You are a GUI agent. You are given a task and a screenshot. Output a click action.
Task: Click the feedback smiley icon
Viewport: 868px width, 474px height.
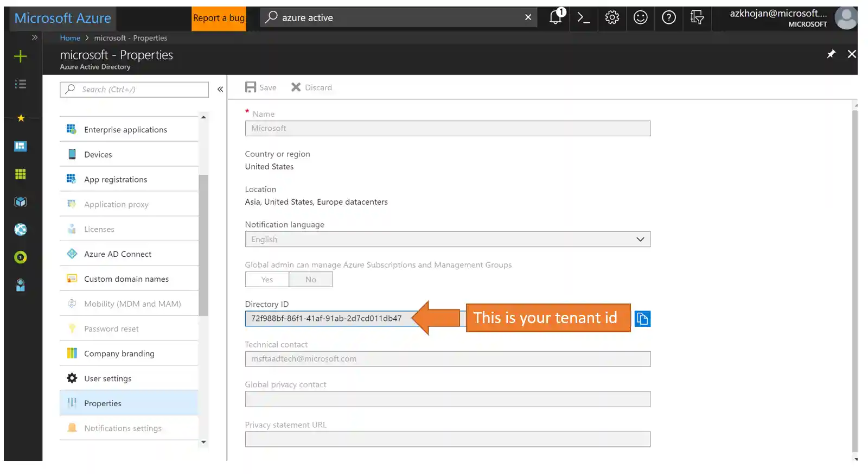tap(641, 18)
